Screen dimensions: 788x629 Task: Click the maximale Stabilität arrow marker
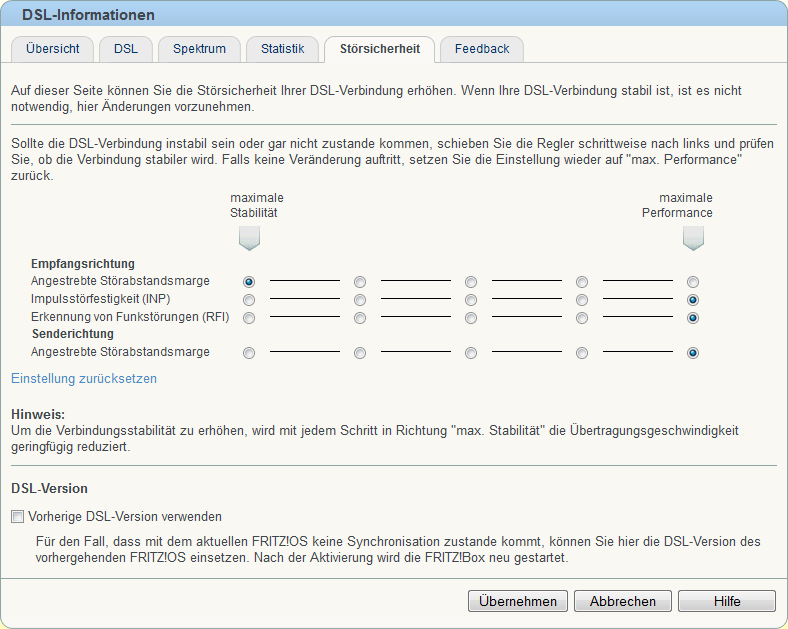coord(249,238)
